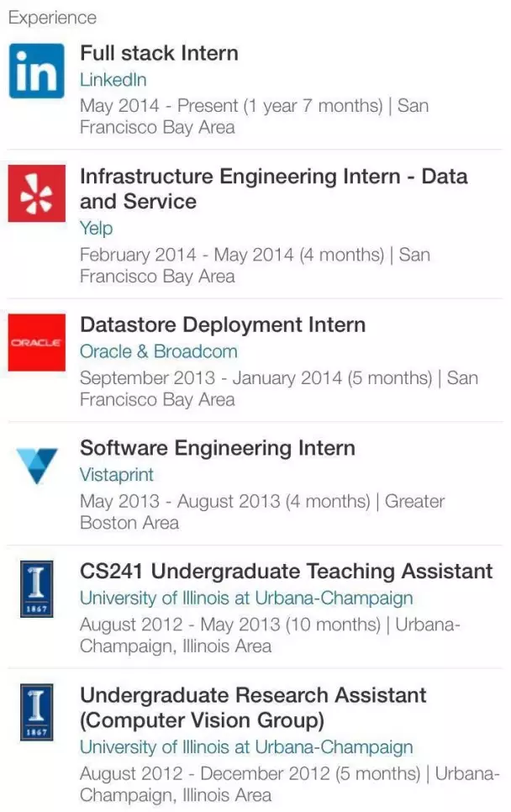Open the Yelp company link

pyautogui.click(x=97, y=229)
